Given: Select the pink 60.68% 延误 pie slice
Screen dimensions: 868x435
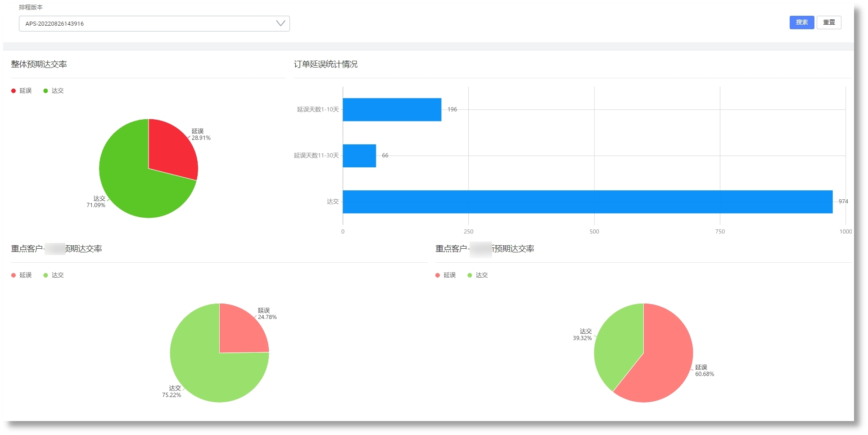Looking at the screenshot, I should tap(662, 364).
